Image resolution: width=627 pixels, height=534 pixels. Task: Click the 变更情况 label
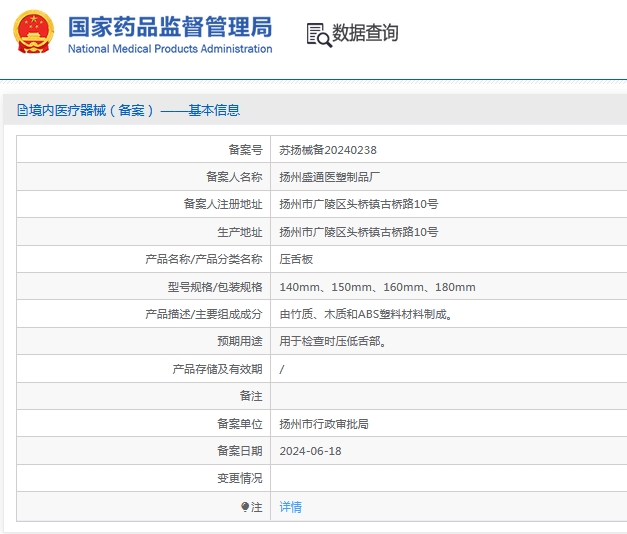(x=240, y=478)
